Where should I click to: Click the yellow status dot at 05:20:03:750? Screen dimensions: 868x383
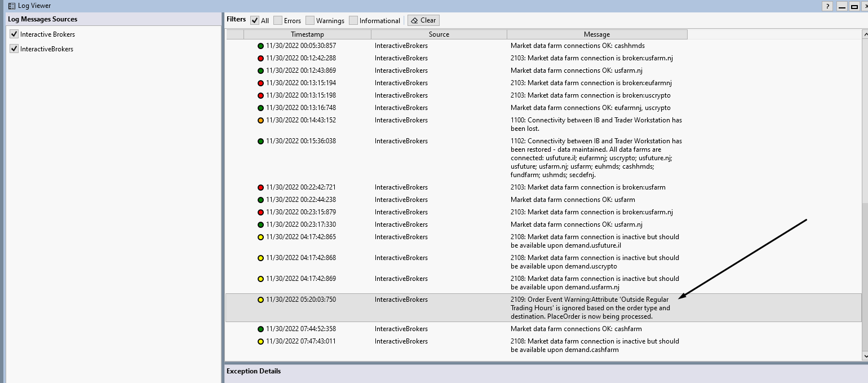[260, 300]
